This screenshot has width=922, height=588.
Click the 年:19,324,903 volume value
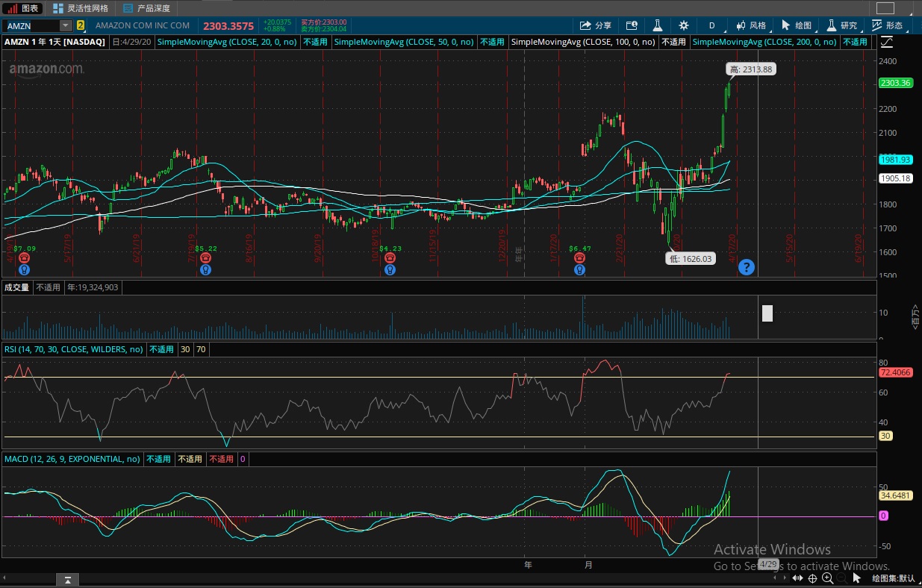click(93, 287)
